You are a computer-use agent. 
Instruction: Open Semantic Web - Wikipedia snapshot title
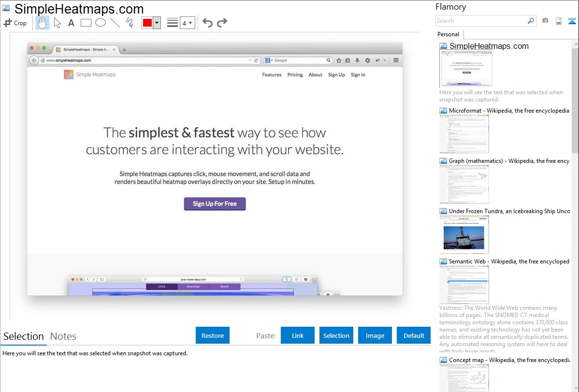(509, 261)
